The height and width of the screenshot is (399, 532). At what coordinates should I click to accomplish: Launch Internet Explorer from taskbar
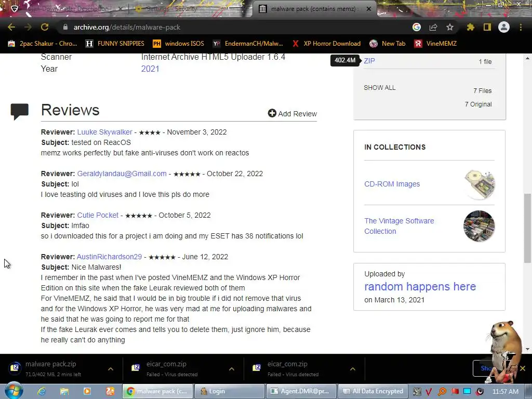(x=42, y=391)
